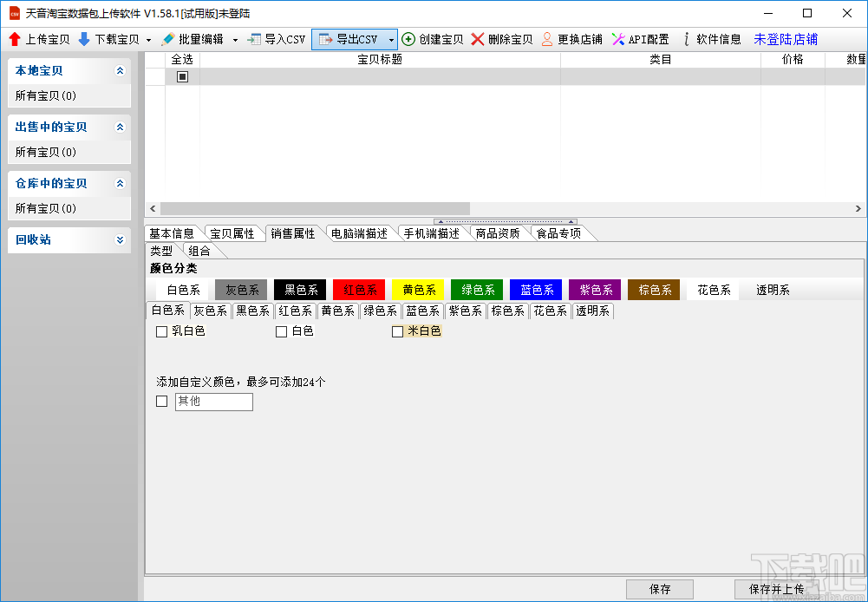
Task: Check the 乳白色 color option
Action: [161, 331]
